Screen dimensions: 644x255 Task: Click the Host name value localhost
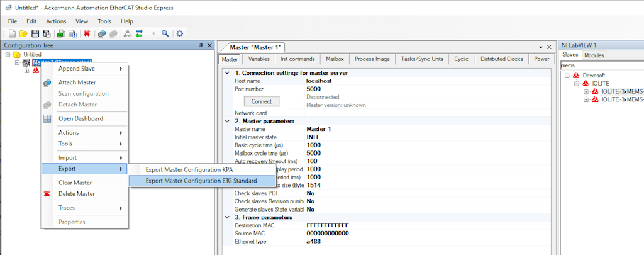pyautogui.click(x=319, y=81)
